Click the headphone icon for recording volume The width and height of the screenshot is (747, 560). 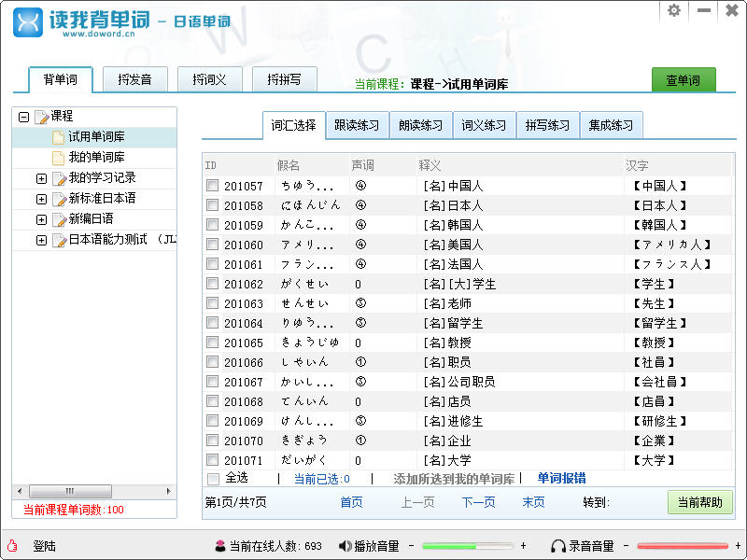pos(558,546)
